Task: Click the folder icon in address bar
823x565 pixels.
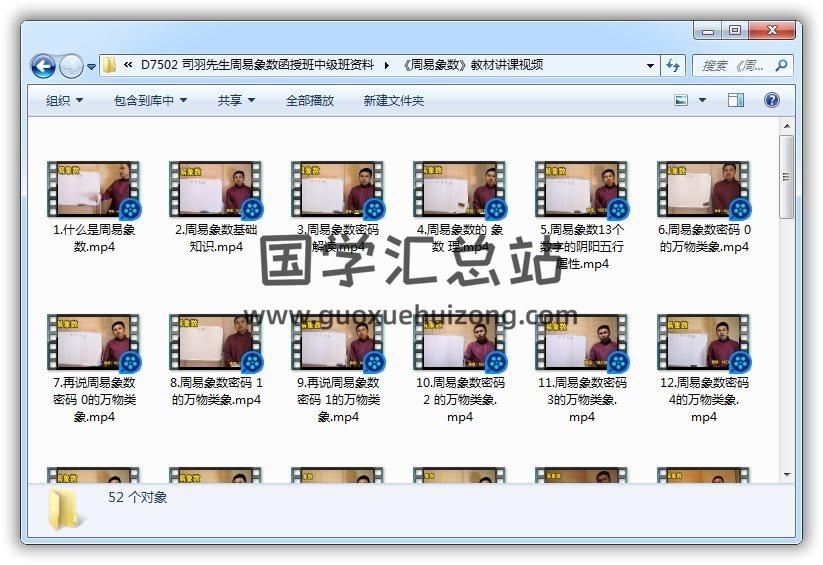Action: click(109, 65)
